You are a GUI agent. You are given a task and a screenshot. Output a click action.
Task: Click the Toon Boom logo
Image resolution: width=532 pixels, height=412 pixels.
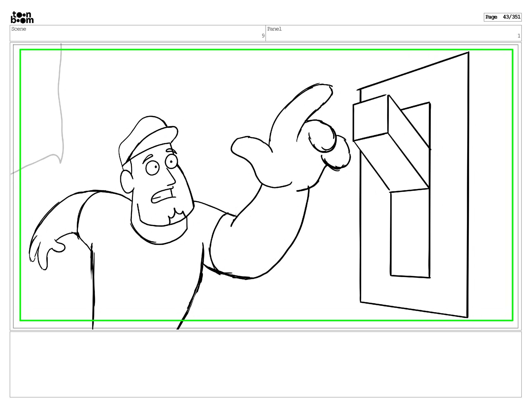point(22,17)
